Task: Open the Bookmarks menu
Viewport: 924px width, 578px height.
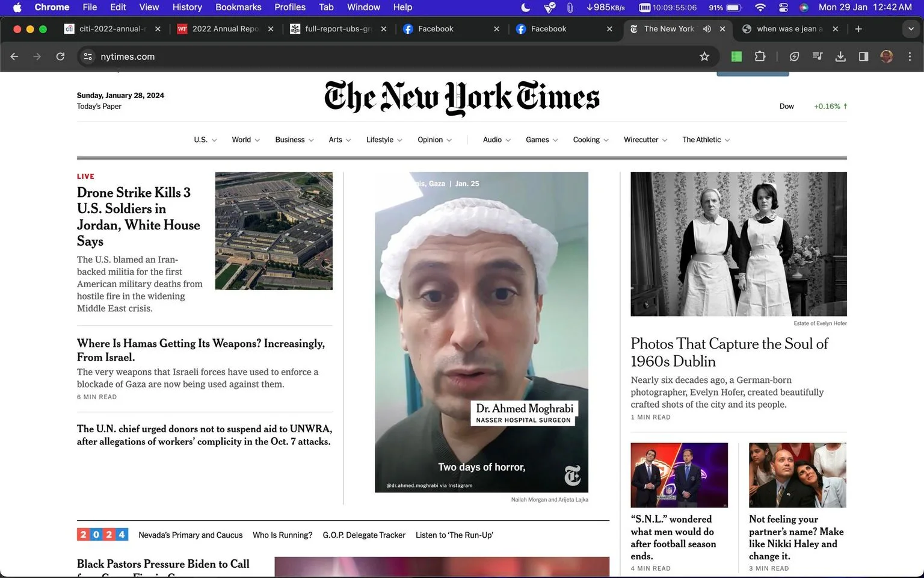Action: point(238,7)
